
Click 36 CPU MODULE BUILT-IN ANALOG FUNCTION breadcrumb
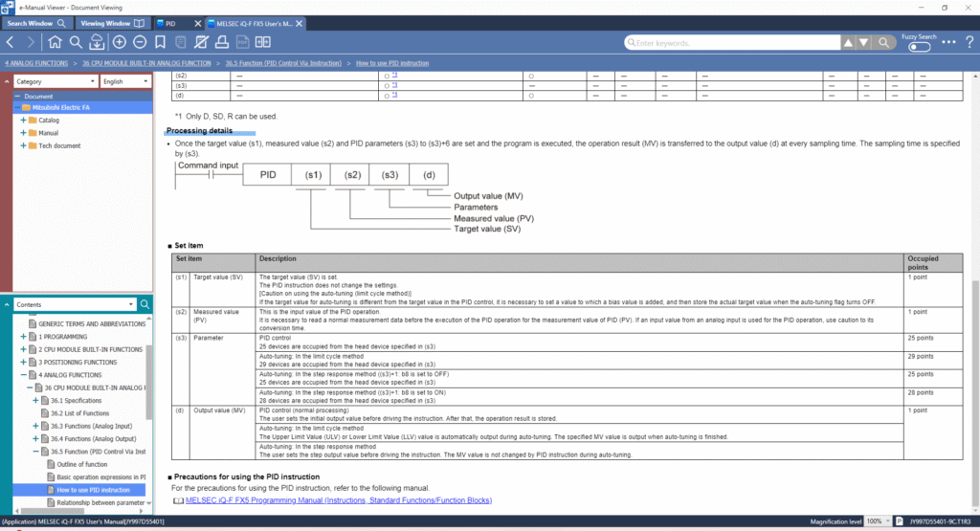(146, 63)
